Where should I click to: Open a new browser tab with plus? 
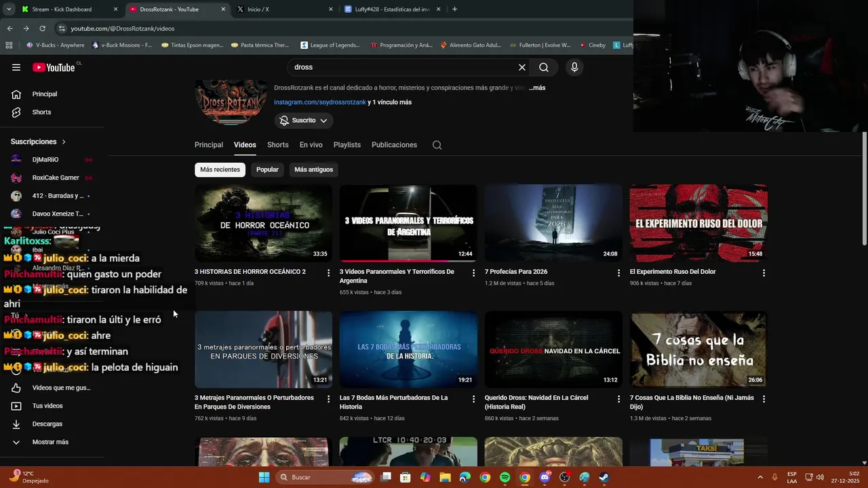pyautogui.click(x=454, y=9)
